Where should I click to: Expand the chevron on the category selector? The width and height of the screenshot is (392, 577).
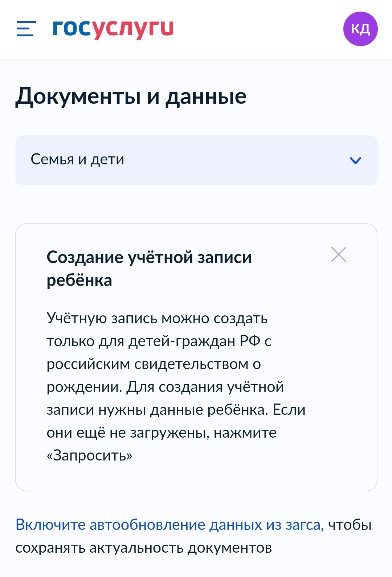(355, 160)
